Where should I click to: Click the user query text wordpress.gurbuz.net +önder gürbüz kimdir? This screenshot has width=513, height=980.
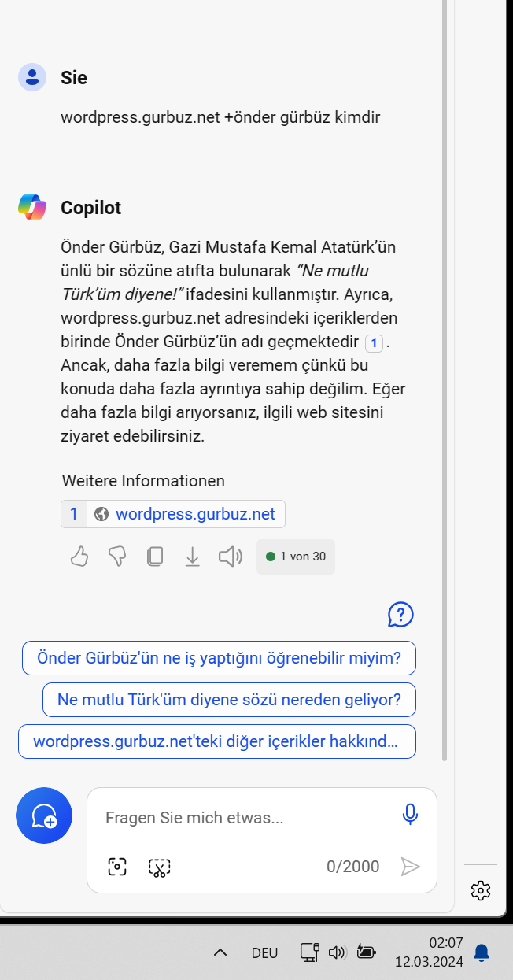[x=220, y=118]
